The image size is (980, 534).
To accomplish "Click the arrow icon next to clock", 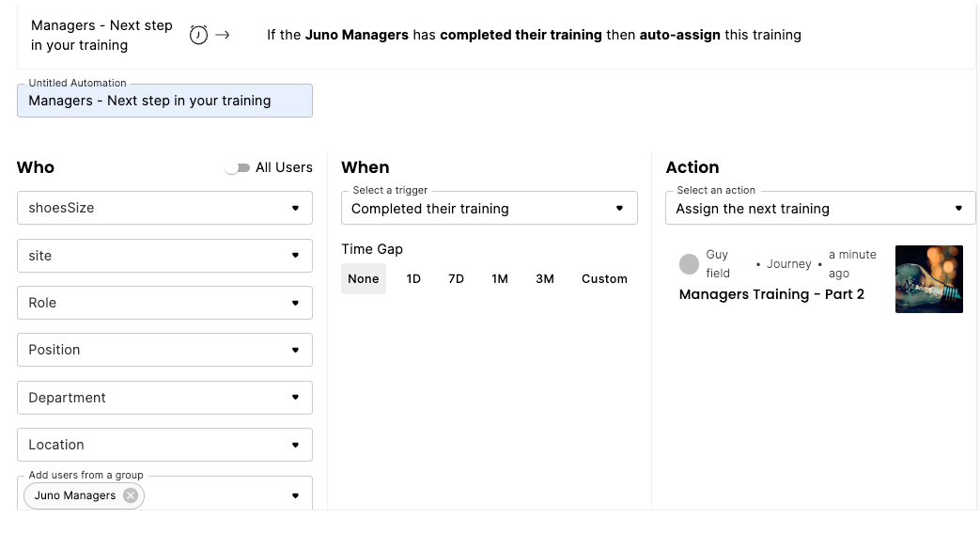I will 222,35.
